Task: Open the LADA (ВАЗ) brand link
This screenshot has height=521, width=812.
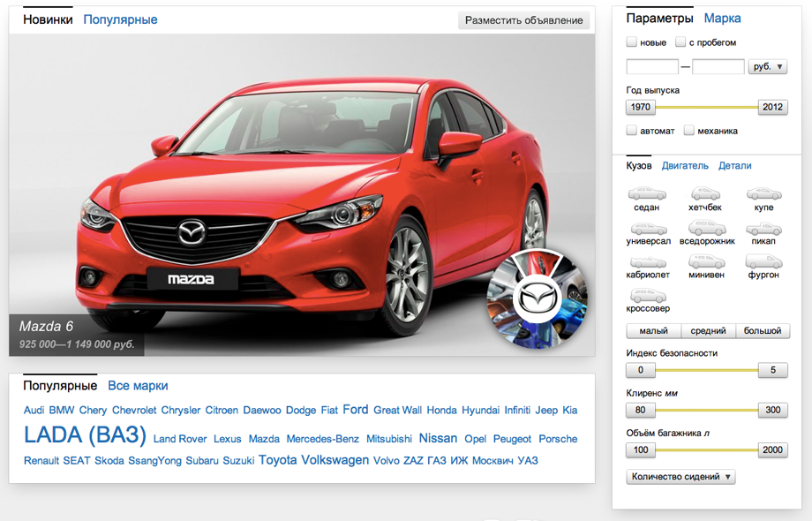Action: click(85, 435)
